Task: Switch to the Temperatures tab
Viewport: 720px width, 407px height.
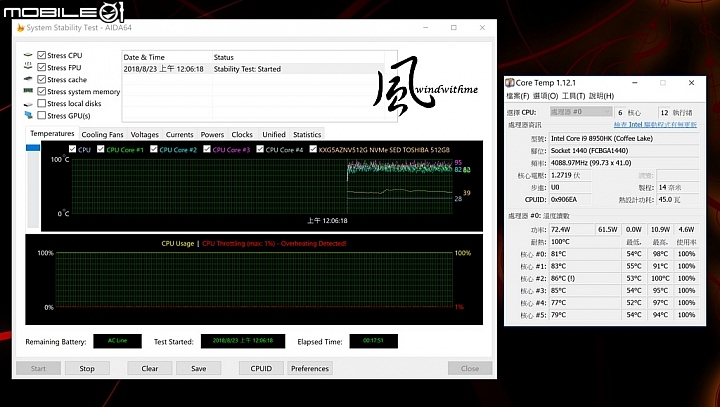Action: (x=52, y=134)
